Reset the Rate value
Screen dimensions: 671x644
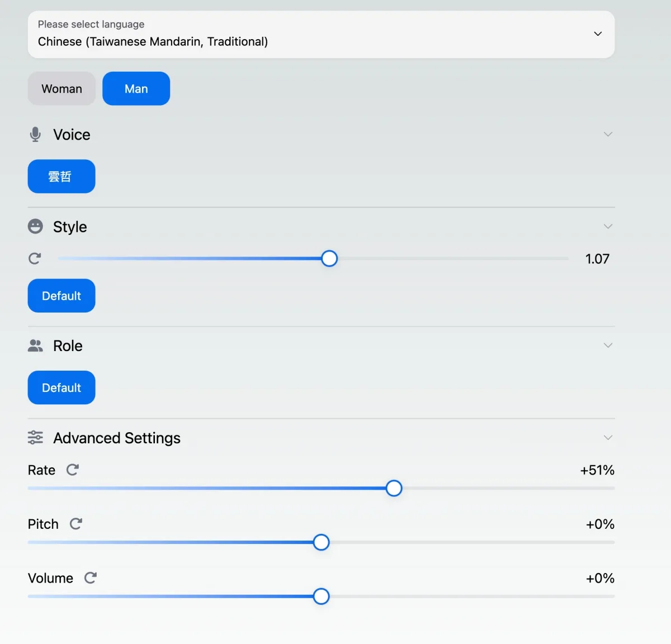pos(73,470)
